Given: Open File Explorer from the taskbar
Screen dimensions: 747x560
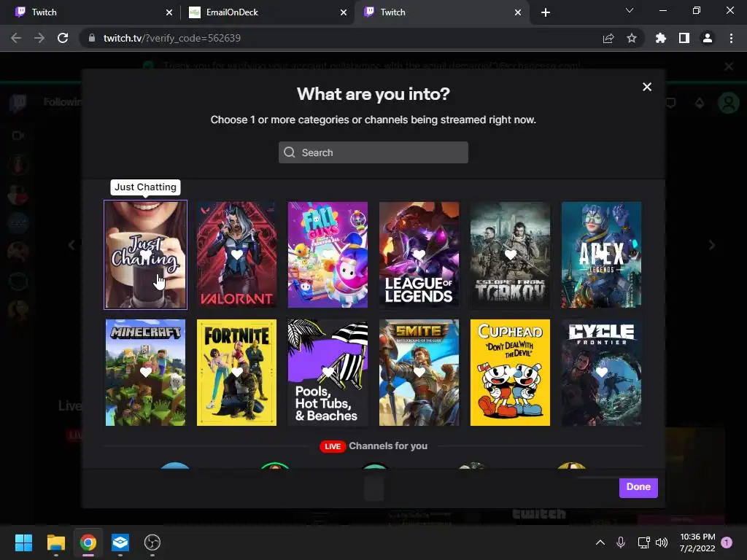Looking at the screenshot, I should click(55, 542).
